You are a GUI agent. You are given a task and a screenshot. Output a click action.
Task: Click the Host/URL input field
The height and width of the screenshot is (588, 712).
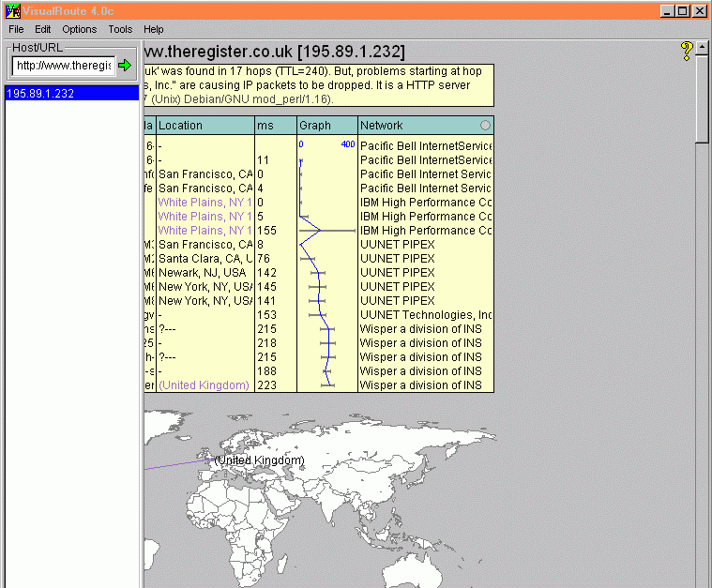pyautogui.click(x=62, y=66)
